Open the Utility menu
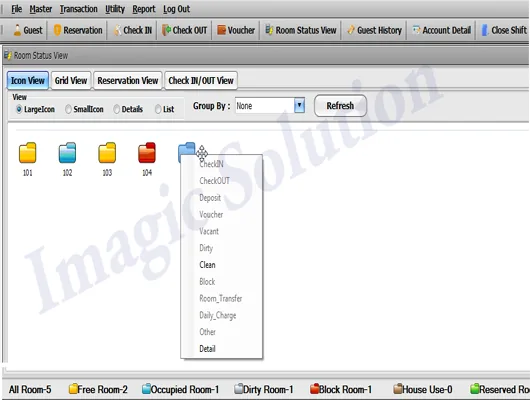This screenshot has width=530, height=400. click(115, 9)
